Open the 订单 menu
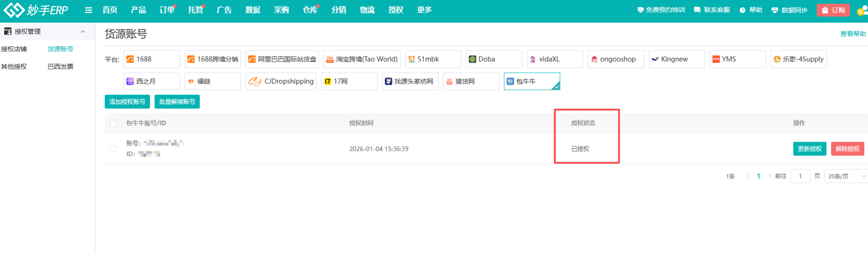The image size is (868, 253). coord(167,10)
